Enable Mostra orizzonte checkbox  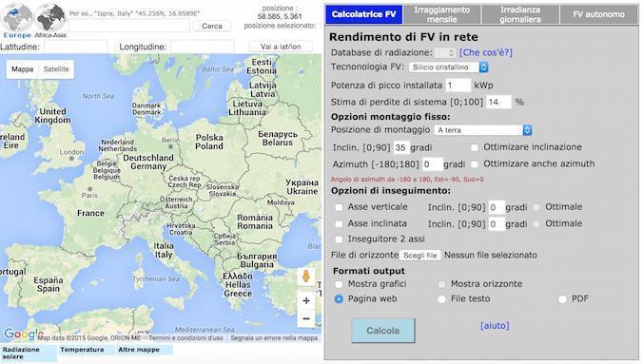click(x=441, y=284)
